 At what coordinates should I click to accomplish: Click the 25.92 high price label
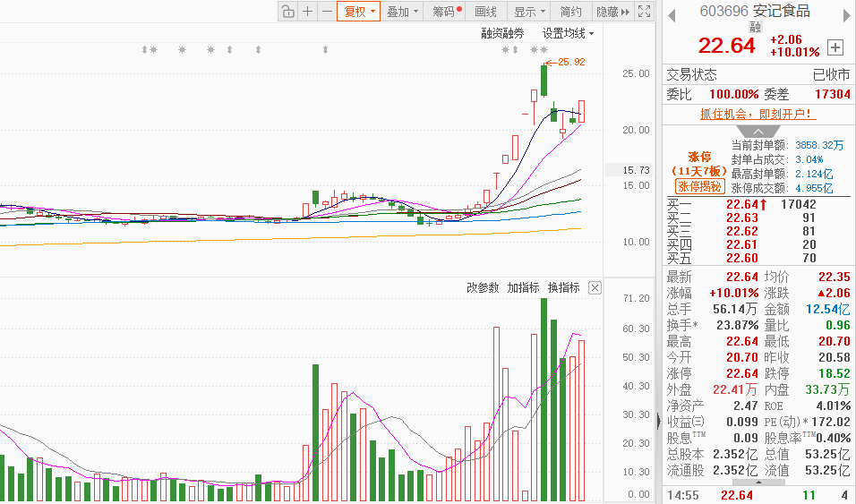click(571, 62)
